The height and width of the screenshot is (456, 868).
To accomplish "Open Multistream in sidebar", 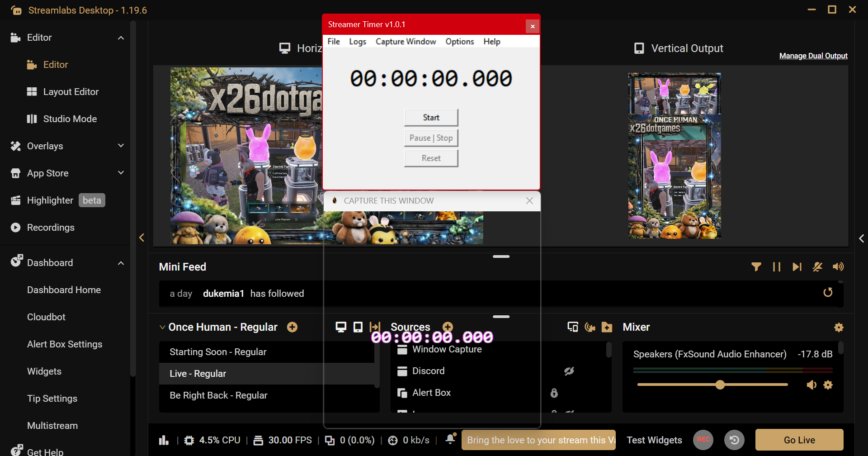I will (52, 426).
